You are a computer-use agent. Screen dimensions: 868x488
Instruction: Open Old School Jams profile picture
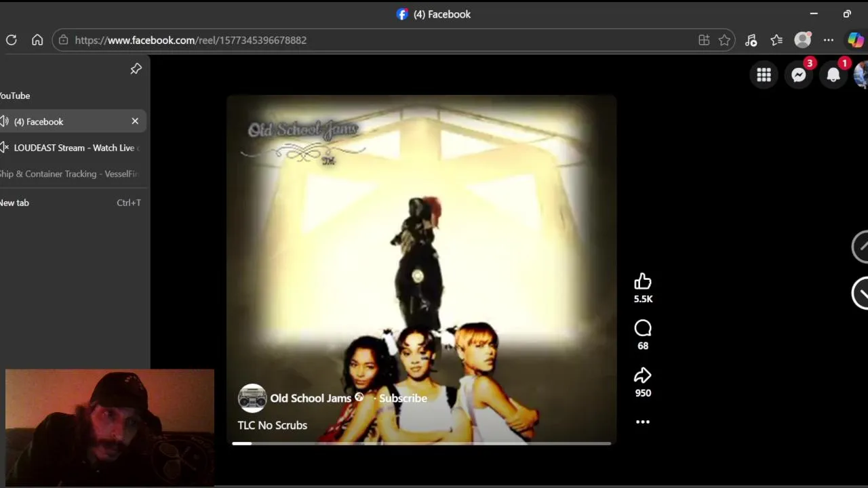click(x=252, y=399)
